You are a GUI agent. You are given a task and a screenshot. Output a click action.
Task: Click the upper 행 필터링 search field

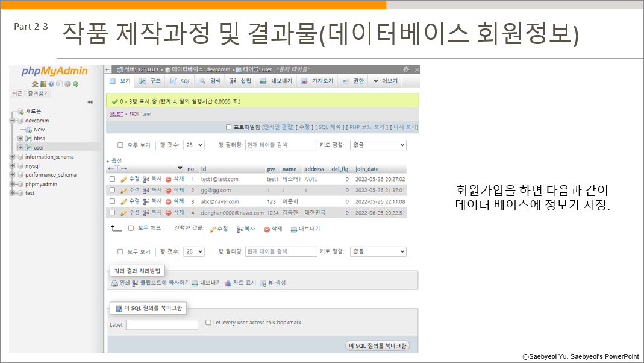click(x=281, y=145)
